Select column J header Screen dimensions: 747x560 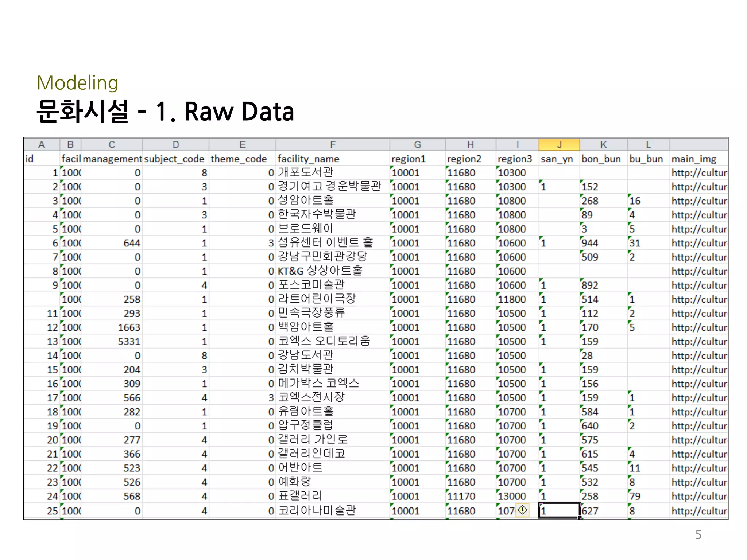(x=559, y=145)
